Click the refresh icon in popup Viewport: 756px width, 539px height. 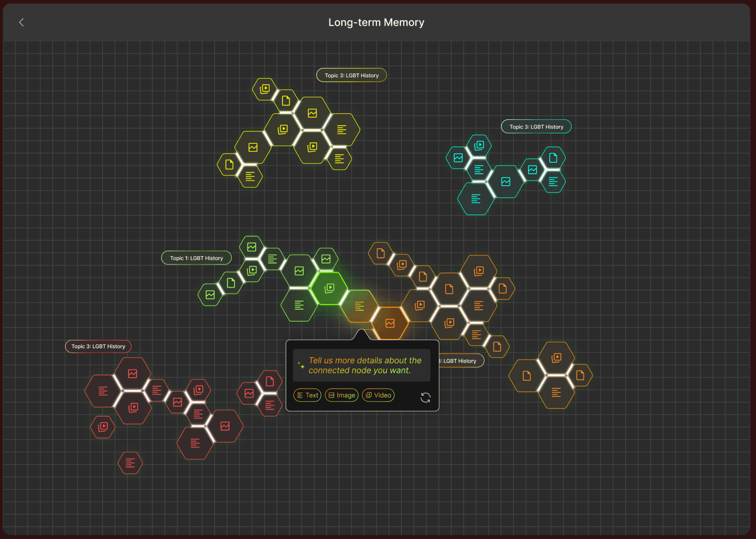425,398
